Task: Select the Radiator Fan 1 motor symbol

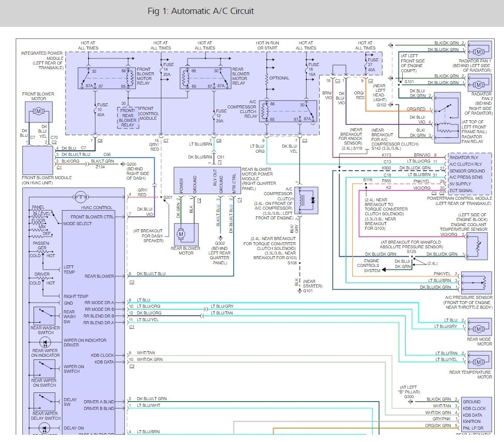Action: coord(478,51)
